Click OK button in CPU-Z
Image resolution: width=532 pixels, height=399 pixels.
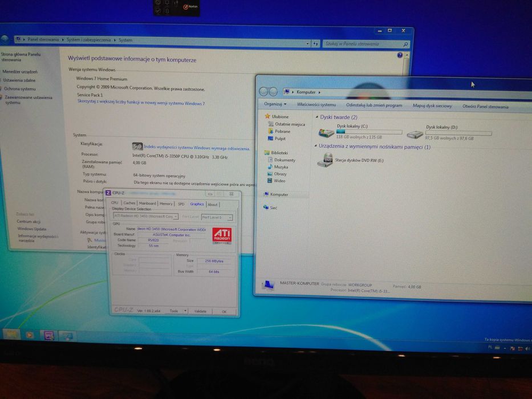pos(224,311)
